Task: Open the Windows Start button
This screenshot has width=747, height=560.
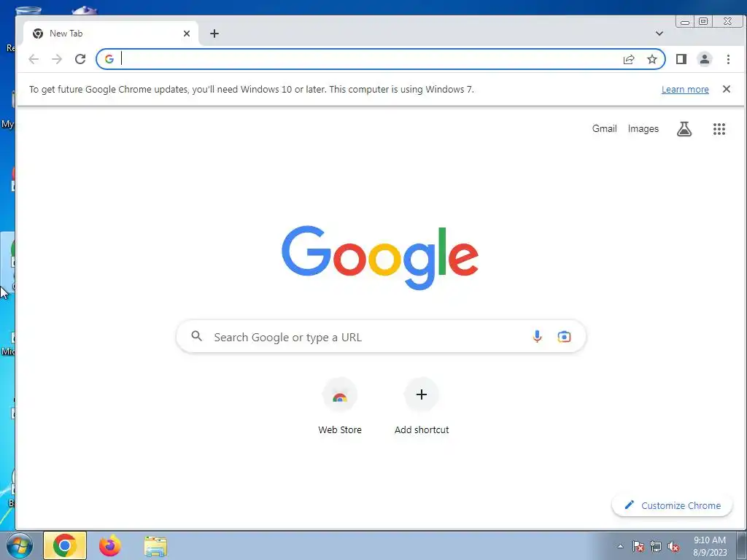Action: point(20,545)
